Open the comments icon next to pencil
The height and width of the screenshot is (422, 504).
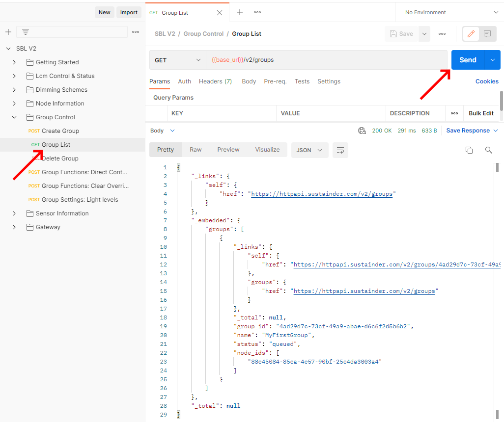point(487,34)
